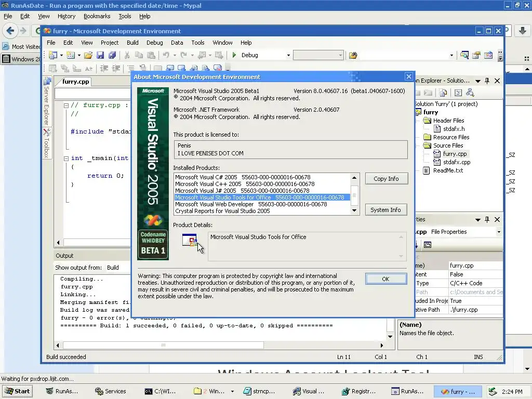Click the Undo arrow icon
Viewport: 532px width, 399px height.
(166, 55)
